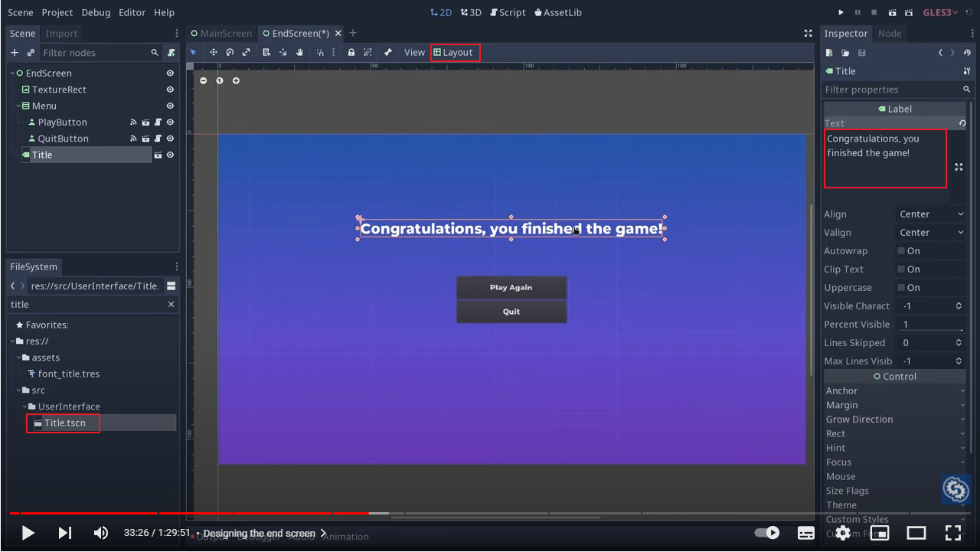This screenshot has width=980, height=552.
Task: Expand the Anchor property section
Action: [x=895, y=390]
